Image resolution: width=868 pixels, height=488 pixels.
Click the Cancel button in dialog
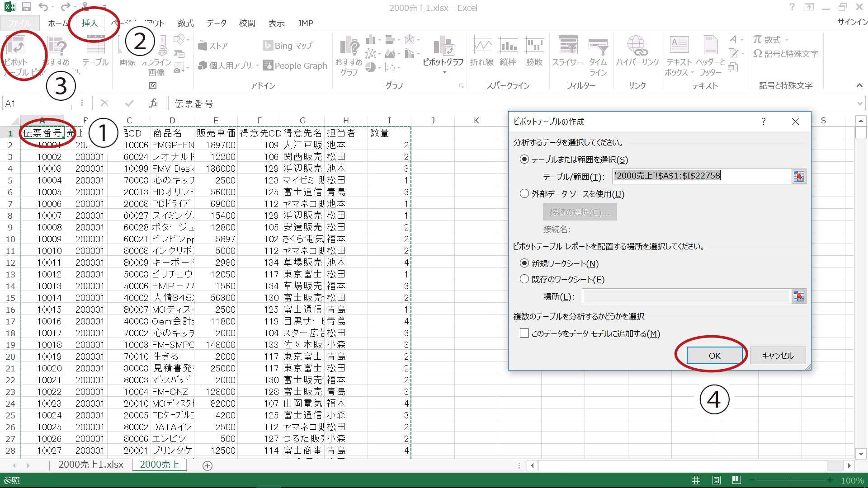[x=778, y=356]
